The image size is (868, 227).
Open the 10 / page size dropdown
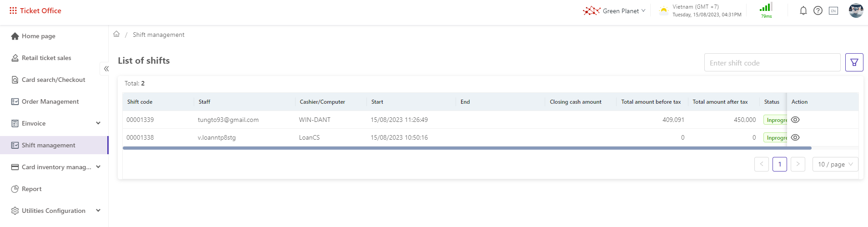click(x=835, y=164)
